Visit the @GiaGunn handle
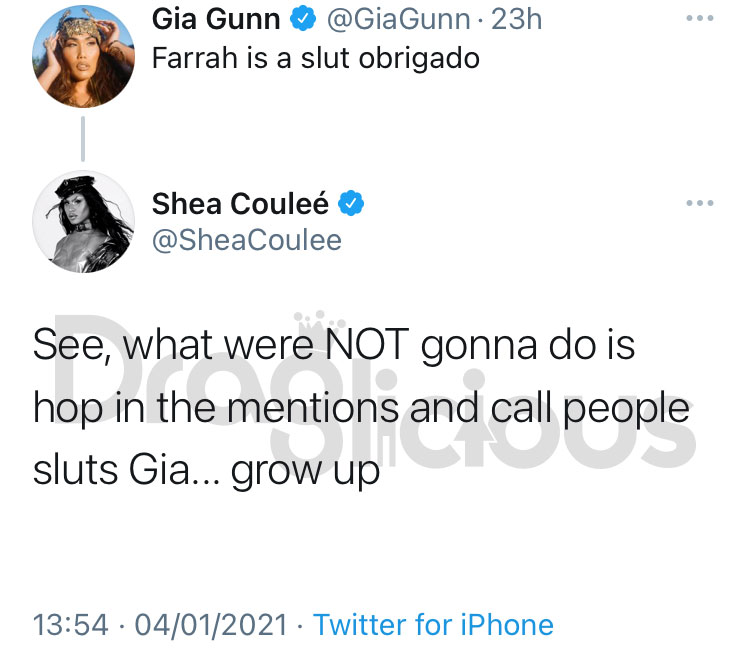This screenshot has width=750, height=650. point(398,19)
